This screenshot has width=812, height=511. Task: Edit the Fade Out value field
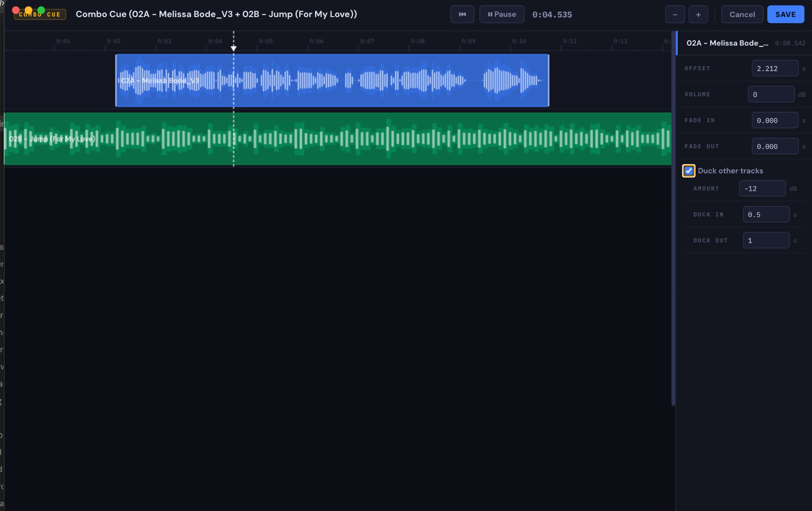tap(775, 146)
